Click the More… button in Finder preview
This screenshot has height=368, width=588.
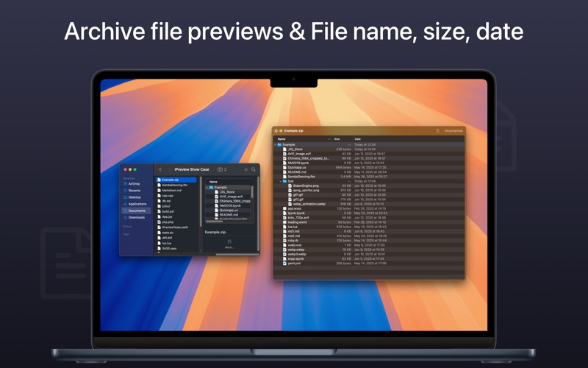229,244
